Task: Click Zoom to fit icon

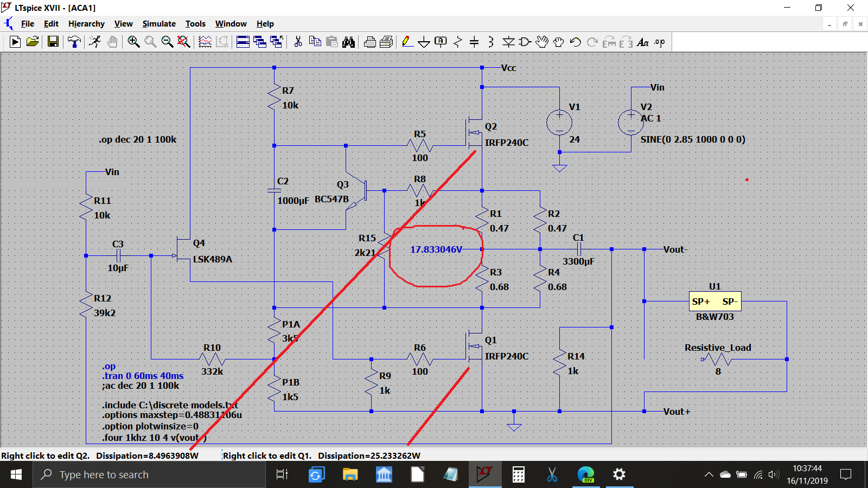Action: point(184,42)
